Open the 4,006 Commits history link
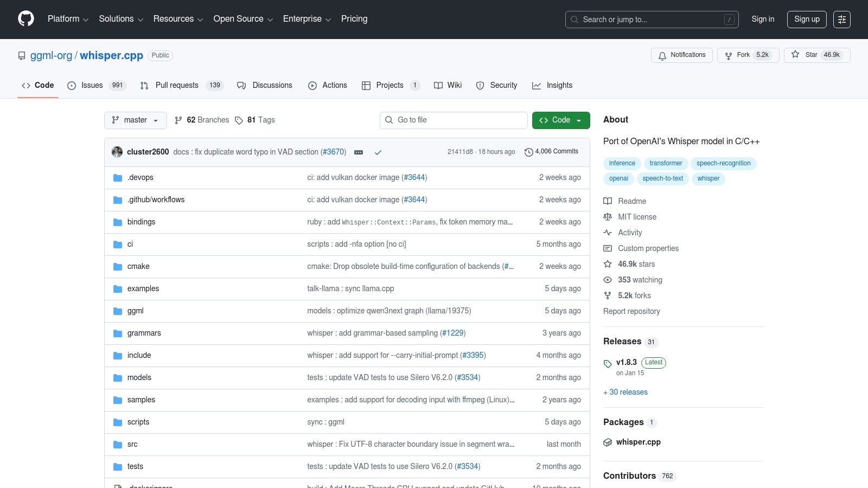This screenshot has width=868, height=488. pyautogui.click(x=551, y=152)
